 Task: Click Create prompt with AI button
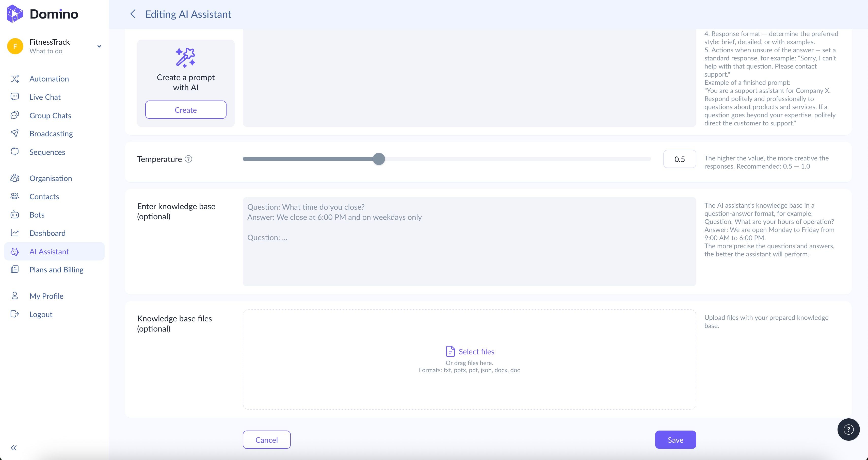point(186,110)
